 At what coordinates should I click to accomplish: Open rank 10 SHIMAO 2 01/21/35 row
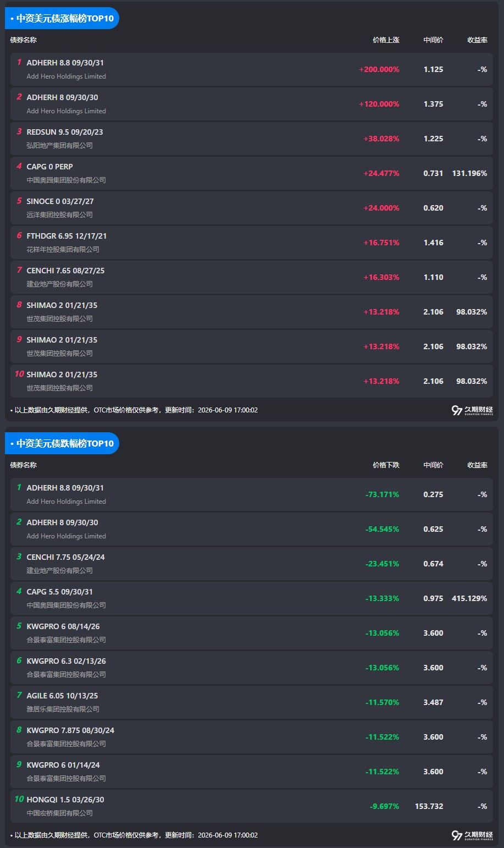point(252,381)
